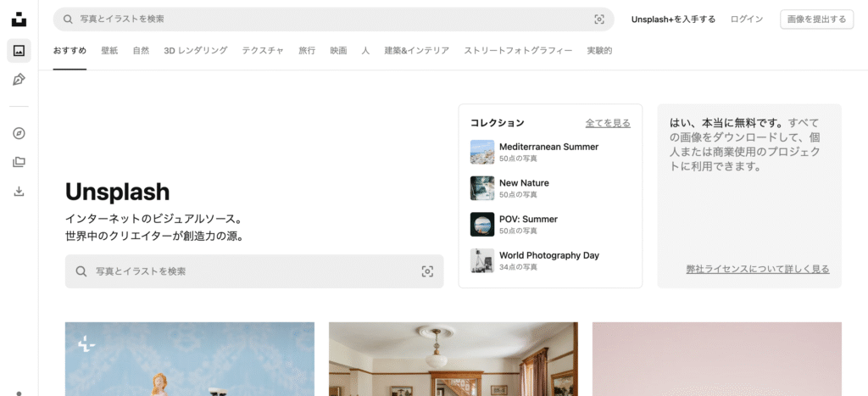Click the download icon in sidebar
This screenshot has height=396, width=868.
pyautogui.click(x=19, y=191)
